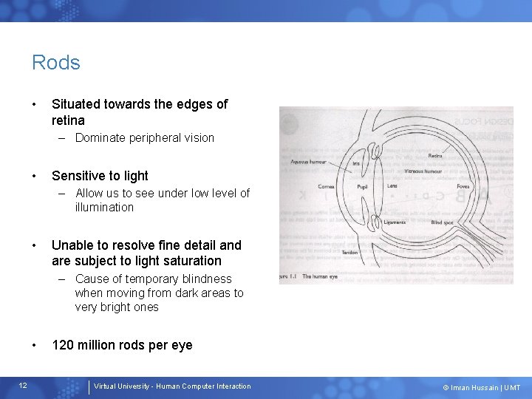The width and height of the screenshot is (532, 399).
Task: Click the "© Imran Hussain | UMT" footer credit
Action: (x=482, y=387)
